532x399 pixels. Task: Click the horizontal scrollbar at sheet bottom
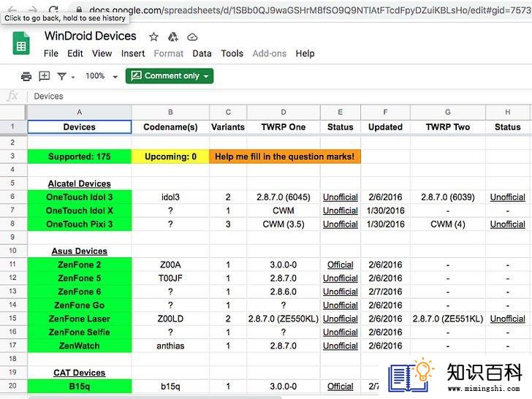click(156, 397)
